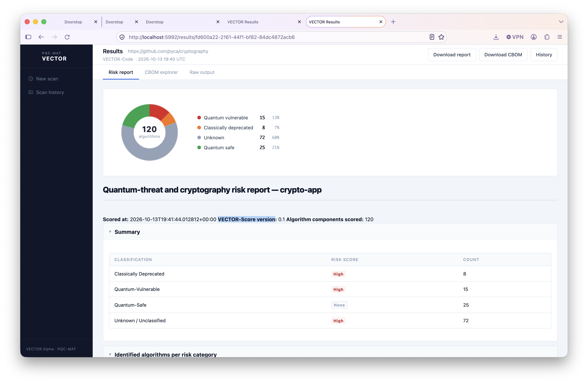Close the first Doorstop tab
Screen dimensions: 588x384
click(96, 22)
